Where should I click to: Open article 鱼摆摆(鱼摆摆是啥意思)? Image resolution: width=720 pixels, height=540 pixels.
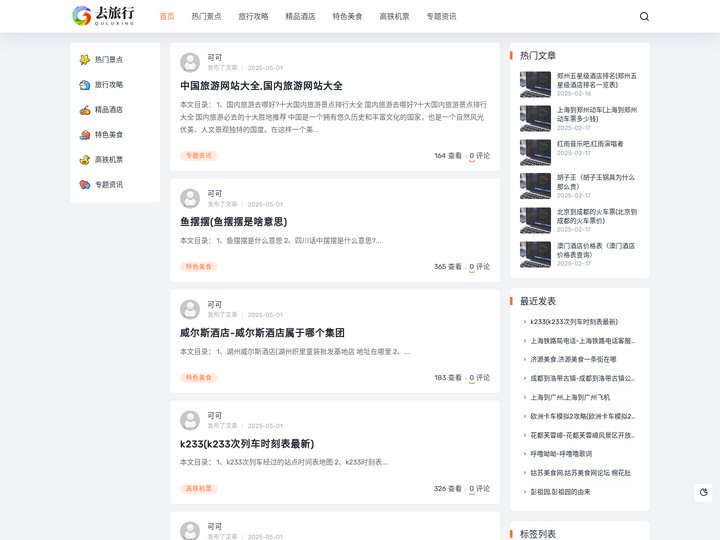pos(234,222)
